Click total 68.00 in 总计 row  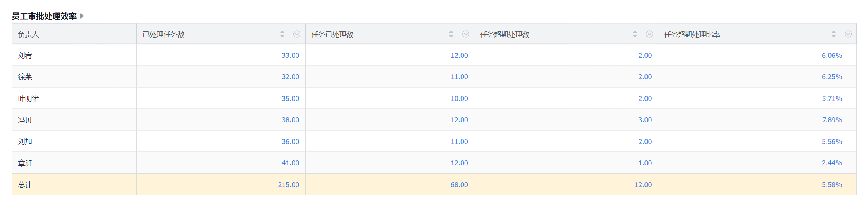click(x=459, y=185)
